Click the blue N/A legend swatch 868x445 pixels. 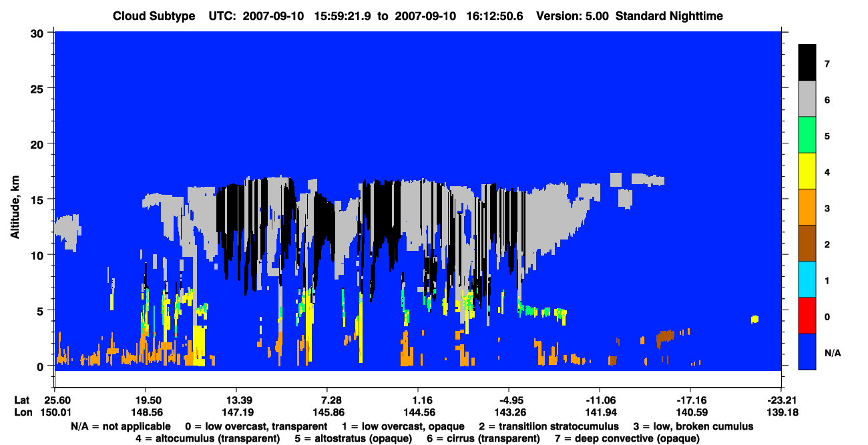[x=807, y=351]
